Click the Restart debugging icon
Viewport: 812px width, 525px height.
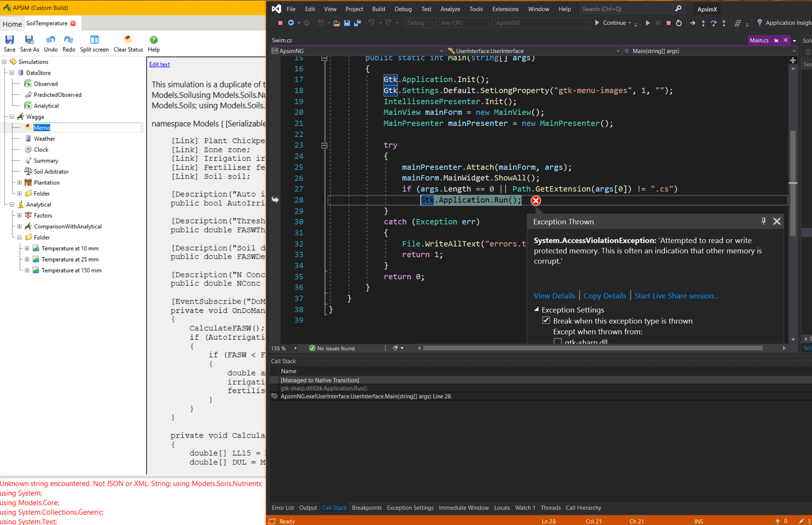click(679, 23)
